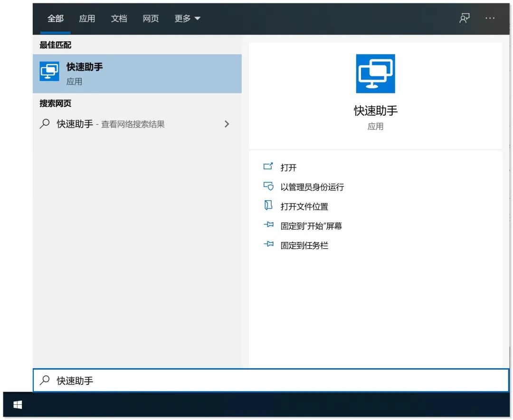Click the pin icon for 固定到任务栏
513x420 pixels.
tap(268, 244)
